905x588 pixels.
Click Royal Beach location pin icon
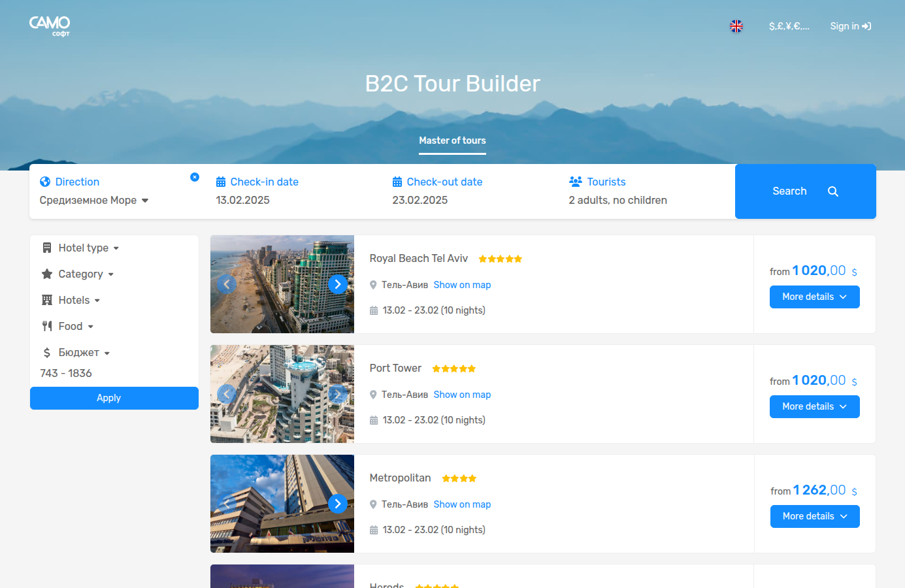[373, 285]
